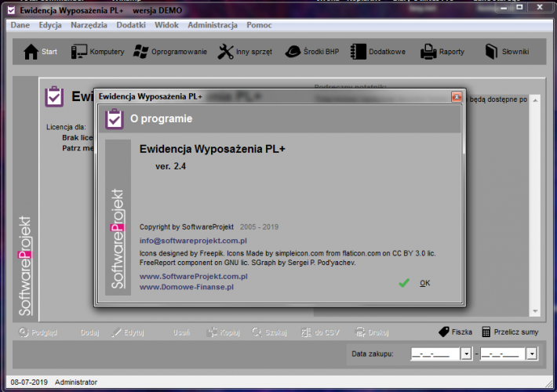Open www.SoftwareProjekt.com.pl link
The image size is (557, 392).
(x=194, y=276)
